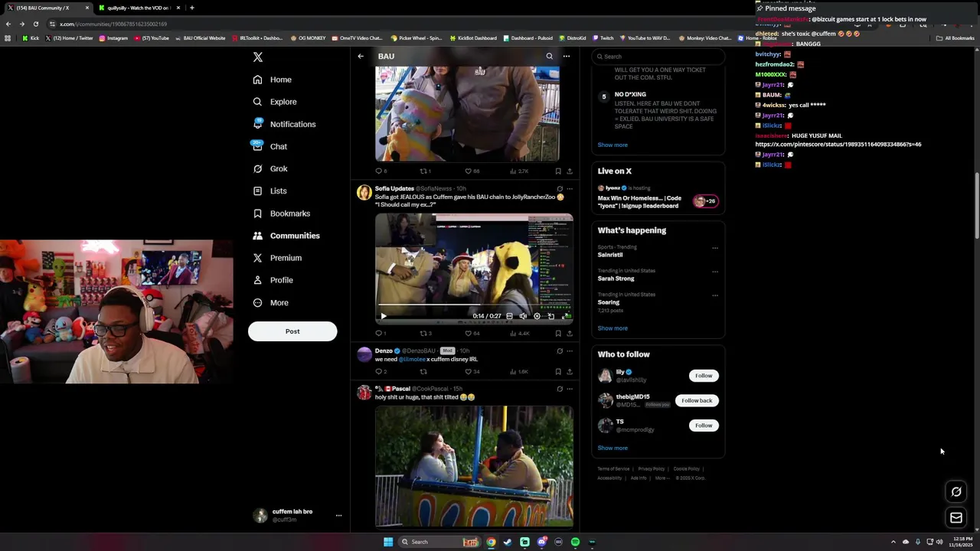This screenshot has height=551, width=980.
Task: Share Denzo's post
Action: [570, 372]
